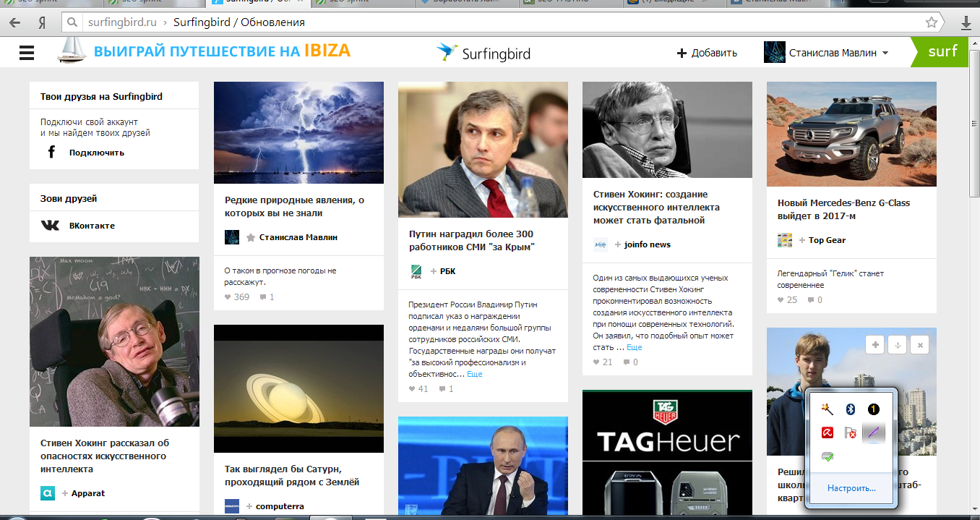Open the Yandex "Я" home button
This screenshot has width=980, height=520.
pos(42,22)
